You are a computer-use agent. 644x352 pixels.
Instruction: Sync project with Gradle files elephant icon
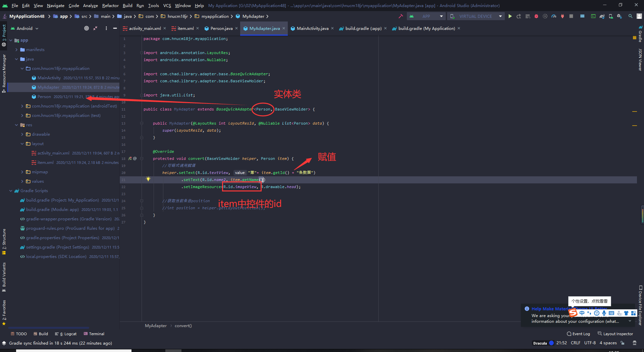pos(602,16)
